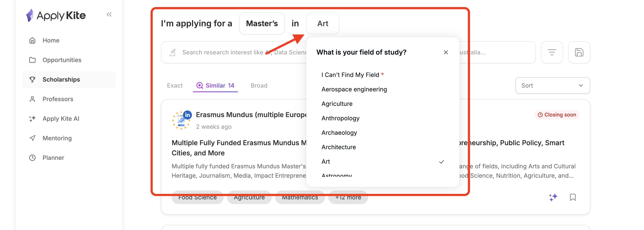Image resolution: width=644 pixels, height=230 pixels.
Task: Collapse the sidebar with double chevron
Action: click(109, 14)
